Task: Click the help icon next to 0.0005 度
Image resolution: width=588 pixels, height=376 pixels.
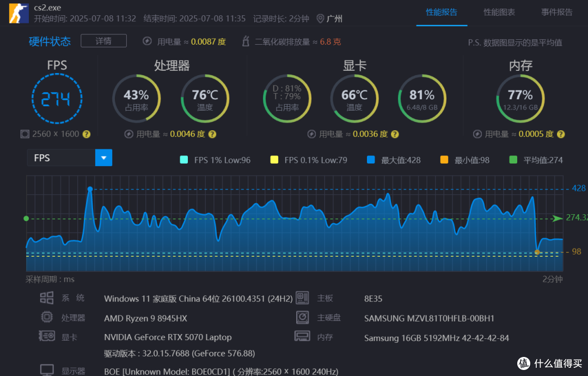Action: pos(561,134)
